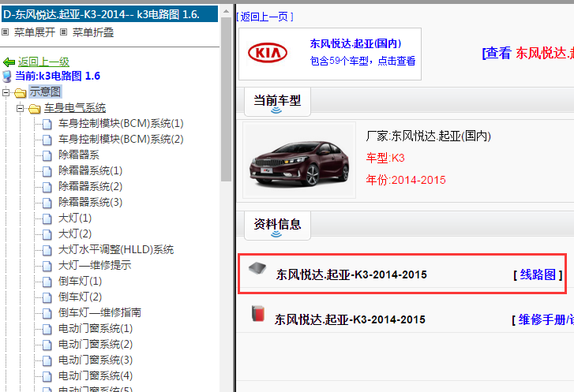Click the document icon beside 大灯(1)
574x392 pixels.
tap(47, 219)
